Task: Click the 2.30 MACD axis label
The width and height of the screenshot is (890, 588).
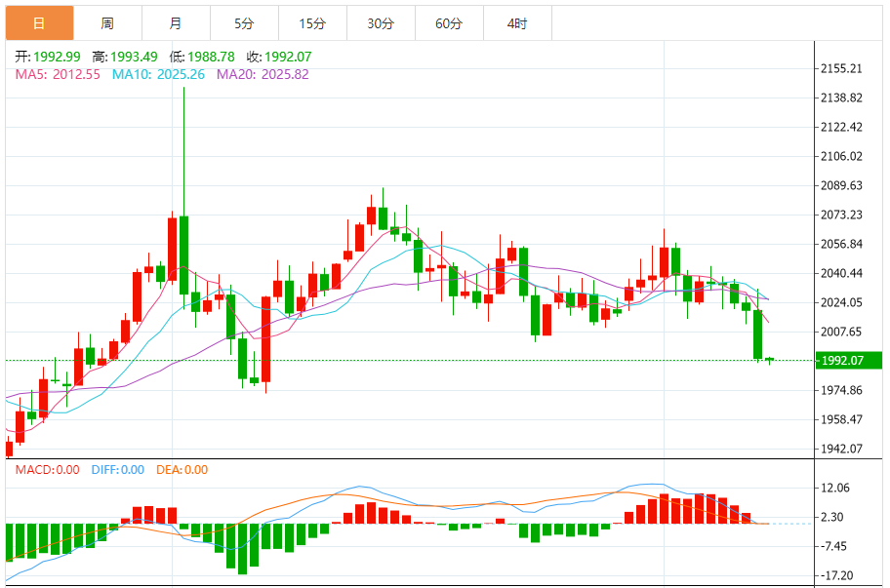Action: click(x=832, y=517)
